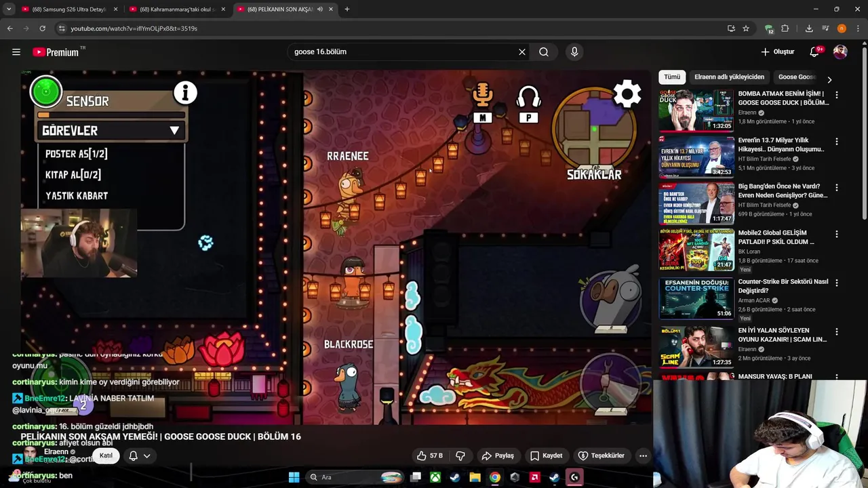868x488 pixels.
Task: Start voice search with microphone icon
Action: [x=574, y=52]
